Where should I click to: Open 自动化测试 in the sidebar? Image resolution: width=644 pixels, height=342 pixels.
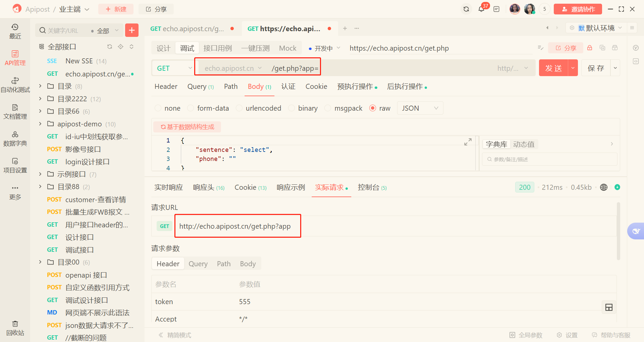(15, 85)
